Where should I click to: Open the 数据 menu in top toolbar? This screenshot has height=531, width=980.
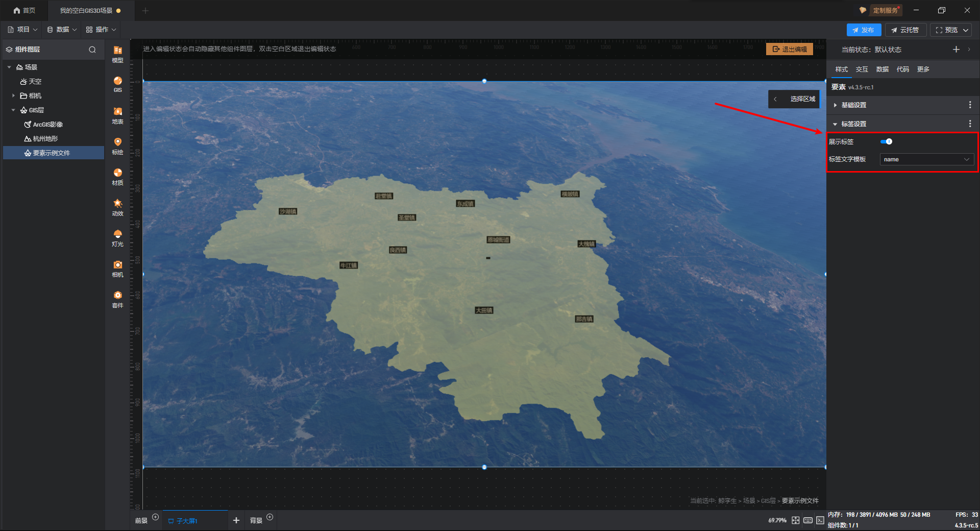pyautogui.click(x=62, y=30)
